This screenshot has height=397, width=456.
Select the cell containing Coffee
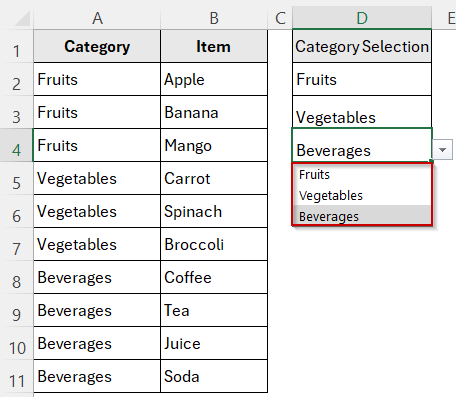[x=214, y=278]
